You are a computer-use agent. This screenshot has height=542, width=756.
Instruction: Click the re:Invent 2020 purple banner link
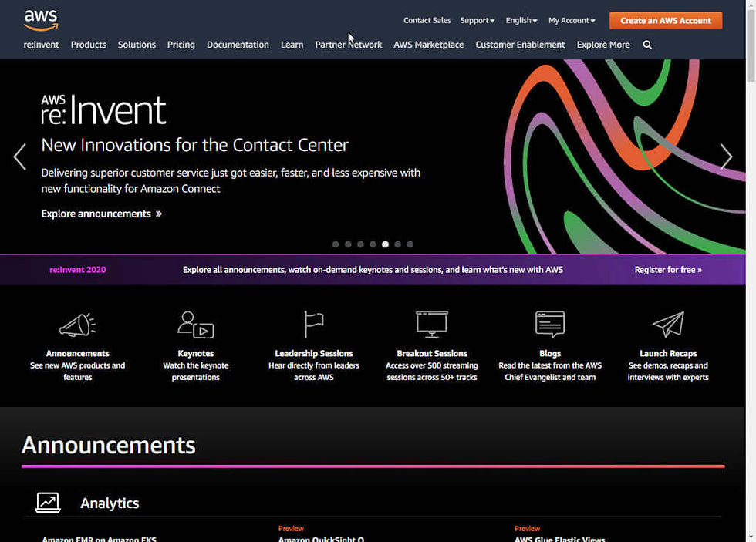[78, 270]
